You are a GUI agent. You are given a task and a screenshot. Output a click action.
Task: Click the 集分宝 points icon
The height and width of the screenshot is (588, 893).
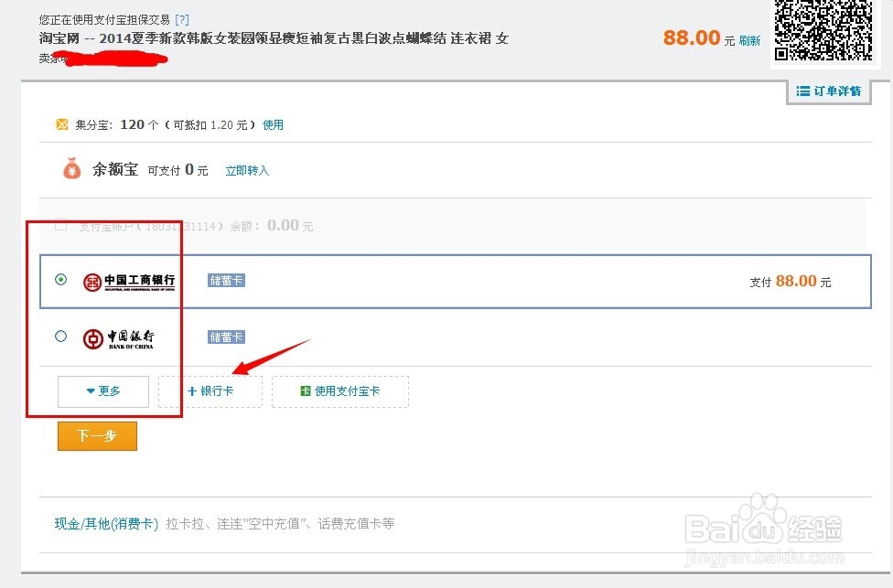[x=62, y=124]
